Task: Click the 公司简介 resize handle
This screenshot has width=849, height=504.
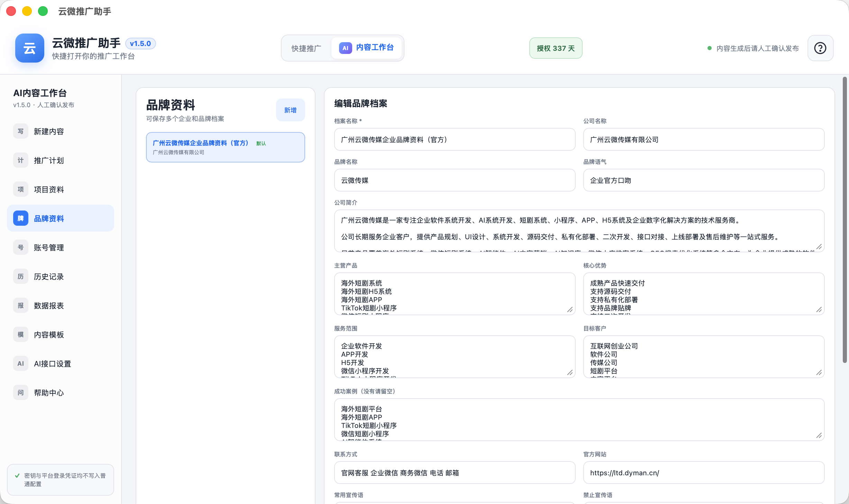Action: 819,246
